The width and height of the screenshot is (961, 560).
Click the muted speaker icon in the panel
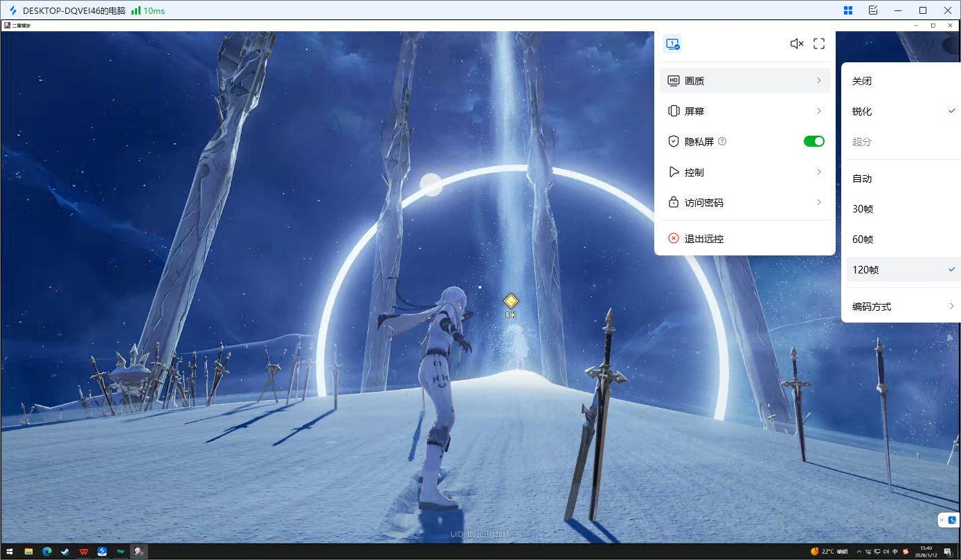(x=796, y=44)
